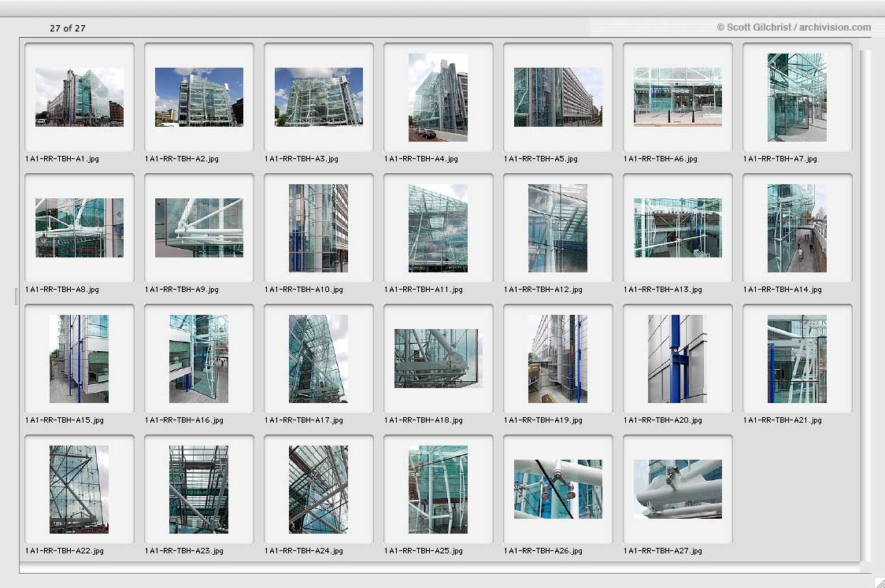Click the filename text "1A1-RR-TBH-A4.jpg"
Viewport: 885px width, 588px height.
pyautogui.click(x=421, y=159)
